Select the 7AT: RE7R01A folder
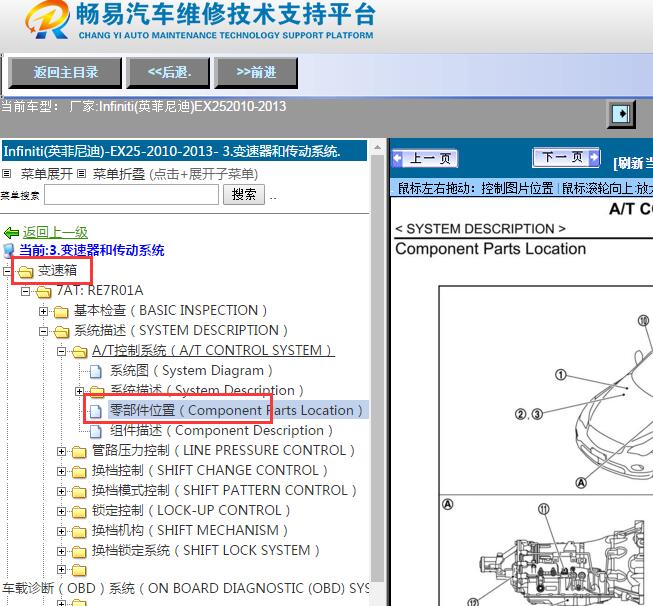 point(100,290)
